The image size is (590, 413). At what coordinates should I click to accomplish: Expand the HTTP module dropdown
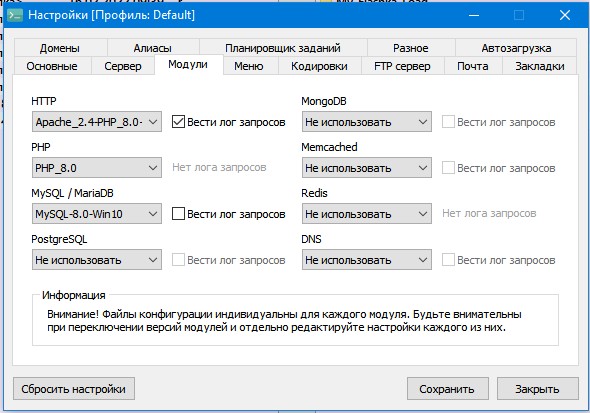click(x=97, y=122)
